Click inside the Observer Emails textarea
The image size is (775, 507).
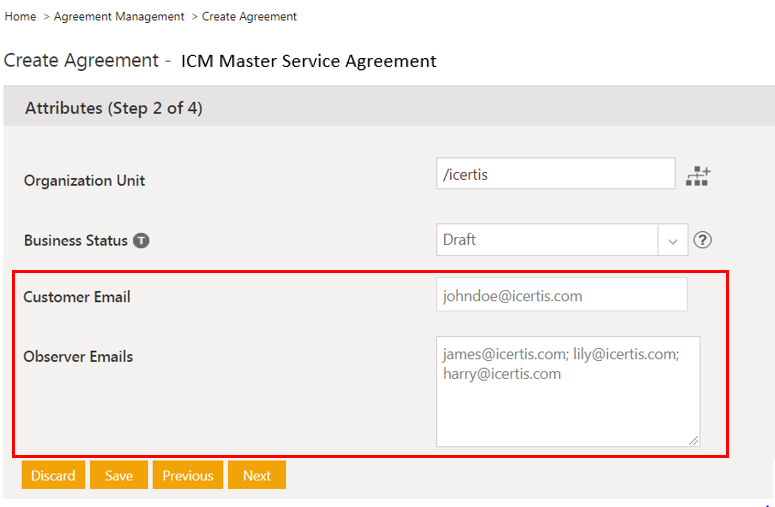pos(567,400)
